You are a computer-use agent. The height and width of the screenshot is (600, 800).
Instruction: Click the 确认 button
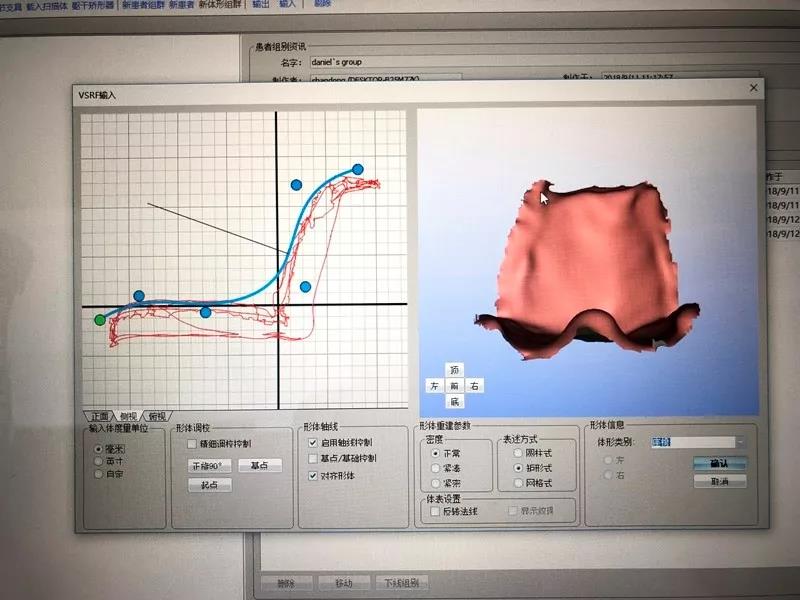tap(719, 463)
